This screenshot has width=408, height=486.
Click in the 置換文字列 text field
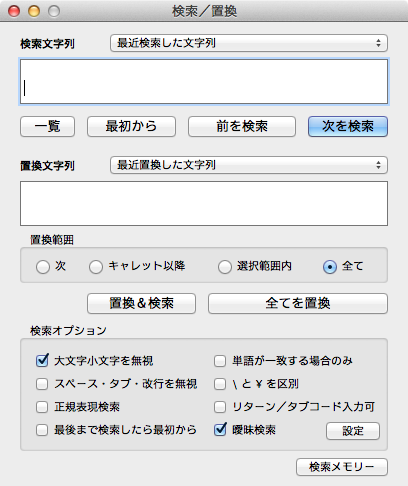pyautogui.click(x=204, y=203)
